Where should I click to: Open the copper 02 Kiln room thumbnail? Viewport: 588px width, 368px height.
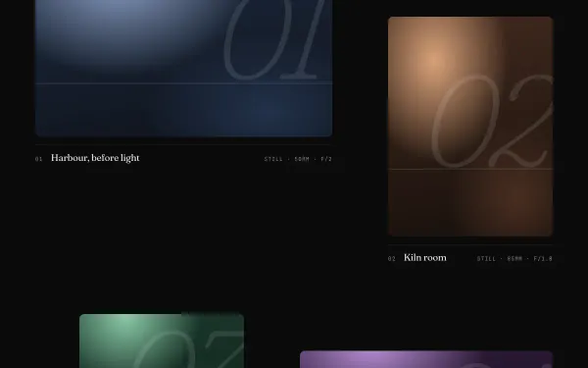click(x=470, y=127)
